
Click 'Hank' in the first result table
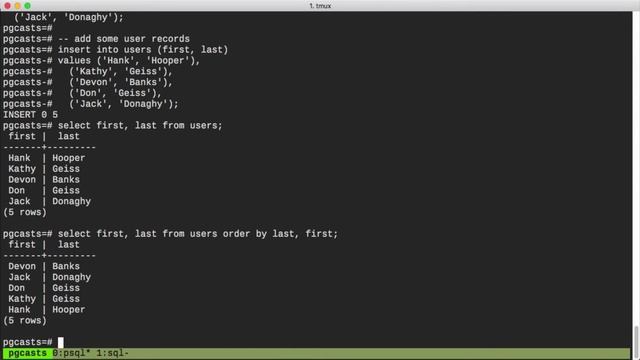[x=19, y=158]
